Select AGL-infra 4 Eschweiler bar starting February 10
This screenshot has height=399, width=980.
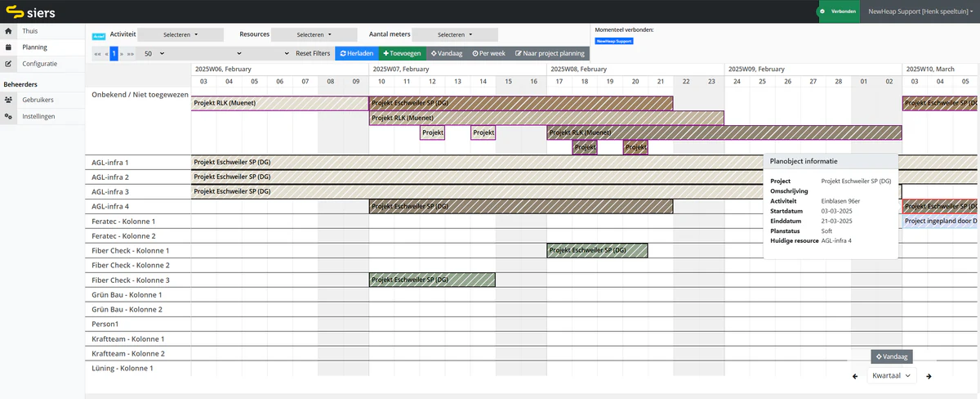coord(521,206)
